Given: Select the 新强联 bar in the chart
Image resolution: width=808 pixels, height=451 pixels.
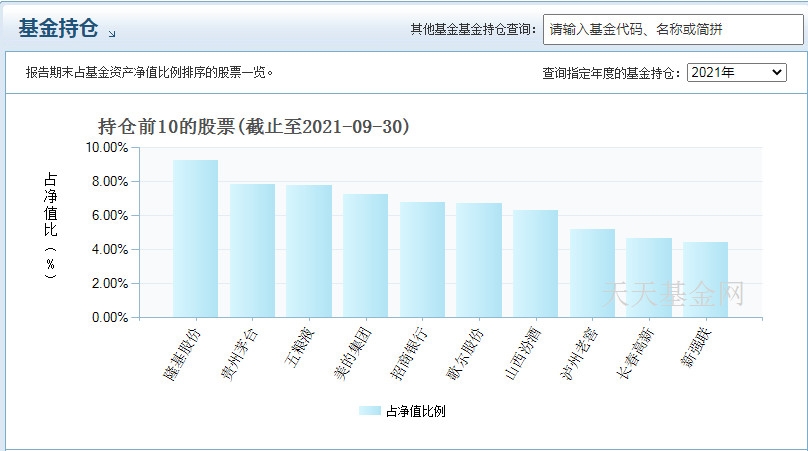Looking at the screenshot, I should pos(705,280).
